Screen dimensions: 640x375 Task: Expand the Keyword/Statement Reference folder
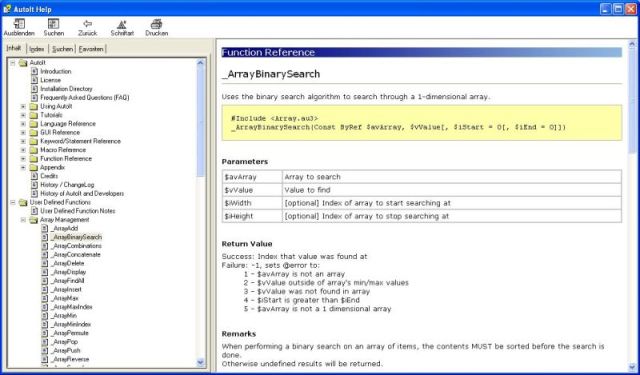pos(23,141)
